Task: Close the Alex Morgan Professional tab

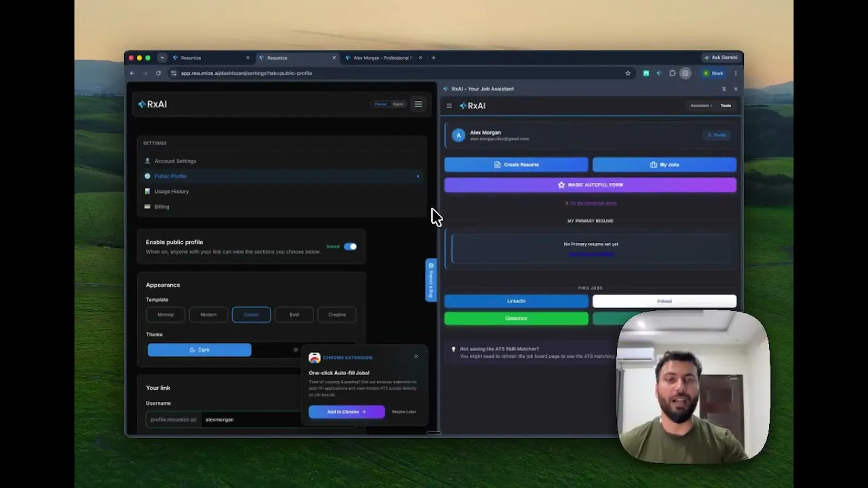Action: (x=420, y=57)
